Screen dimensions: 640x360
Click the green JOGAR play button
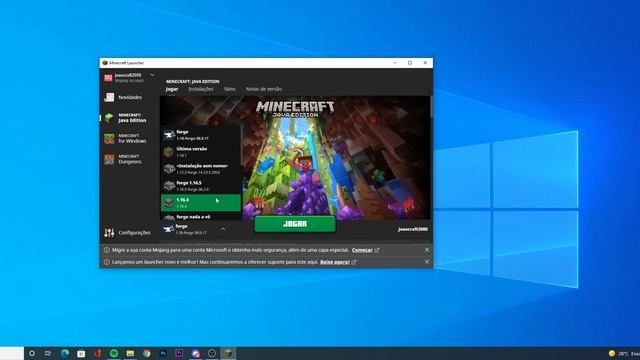click(x=295, y=224)
